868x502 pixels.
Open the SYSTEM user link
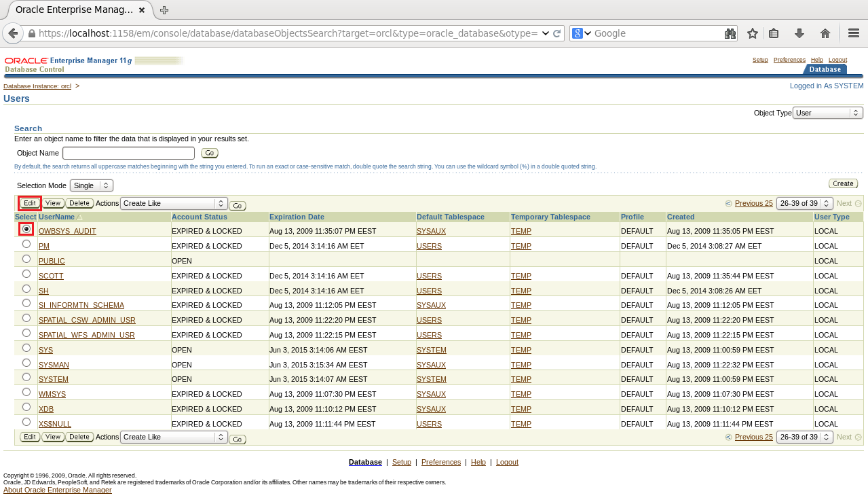click(x=54, y=379)
